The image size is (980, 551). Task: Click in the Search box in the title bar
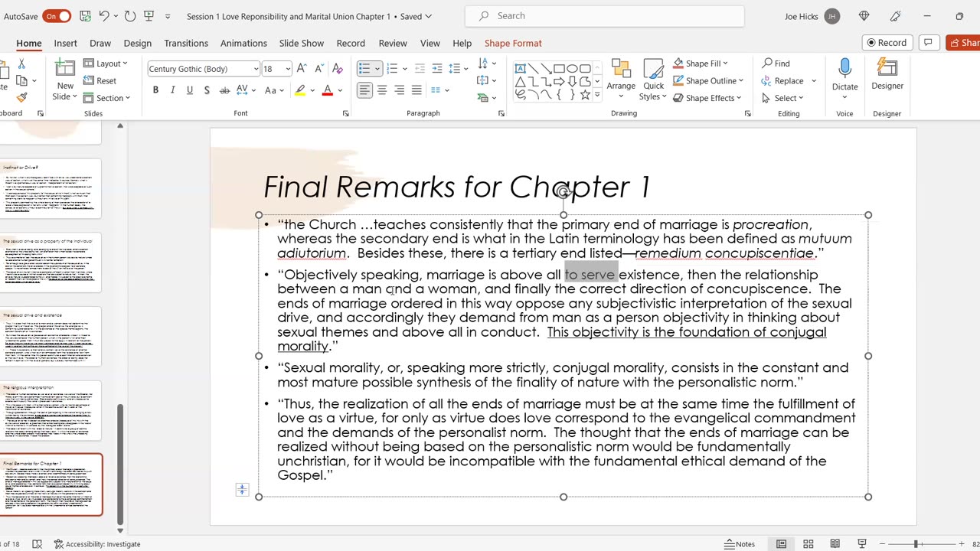604,16
